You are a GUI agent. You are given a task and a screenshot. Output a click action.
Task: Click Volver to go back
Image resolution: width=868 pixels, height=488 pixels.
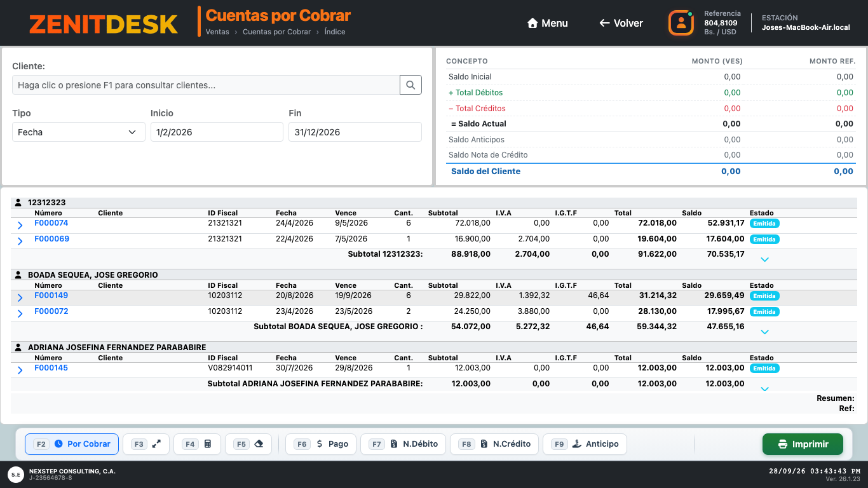[621, 23]
